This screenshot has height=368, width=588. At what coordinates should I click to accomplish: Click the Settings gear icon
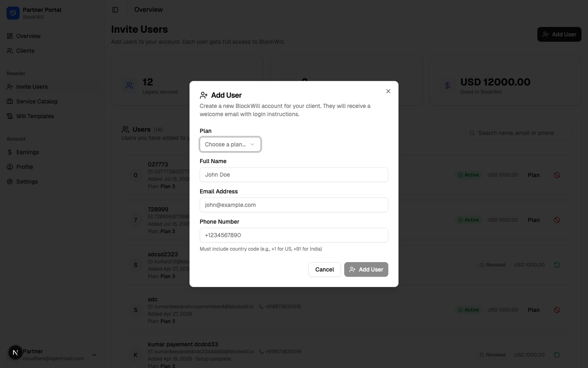coord(10,182)
